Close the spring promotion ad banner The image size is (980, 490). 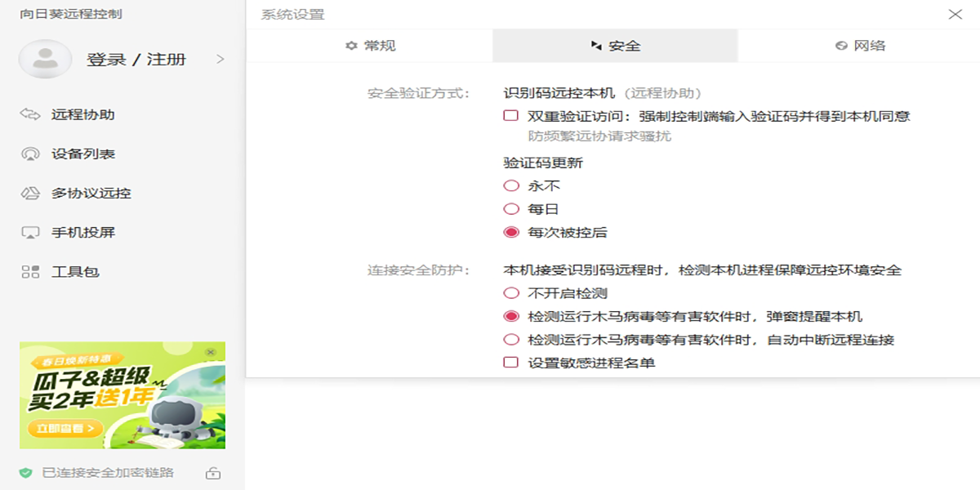click(x=211, y=352)
